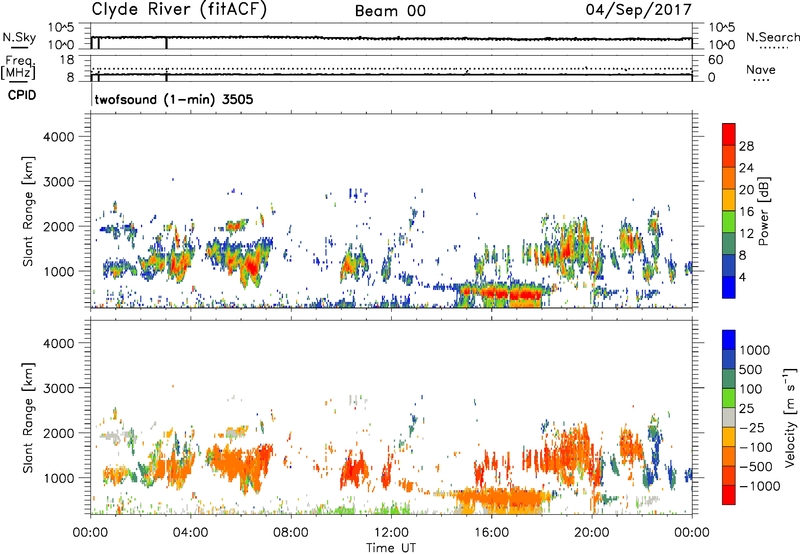Click the "-500" label on Velocity color bar
800x554 pixels.
click(756, 467)
